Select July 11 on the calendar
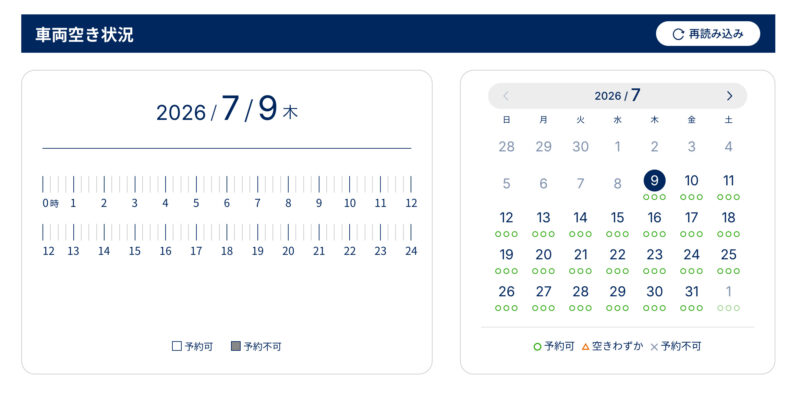 [x=729, y=181]
